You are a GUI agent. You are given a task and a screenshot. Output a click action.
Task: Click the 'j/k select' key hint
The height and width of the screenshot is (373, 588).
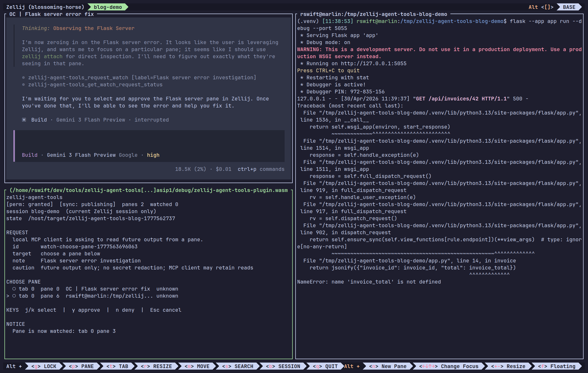coord(41,310)
